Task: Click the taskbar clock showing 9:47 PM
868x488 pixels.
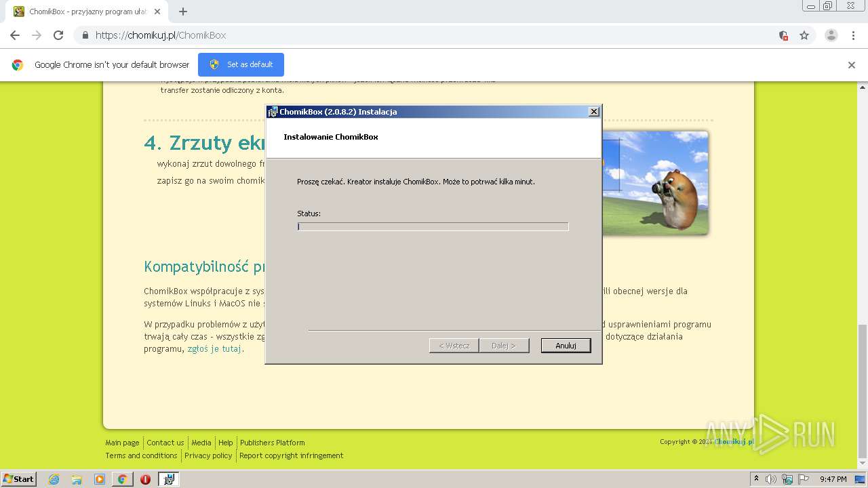Action: tap(833, 479)
